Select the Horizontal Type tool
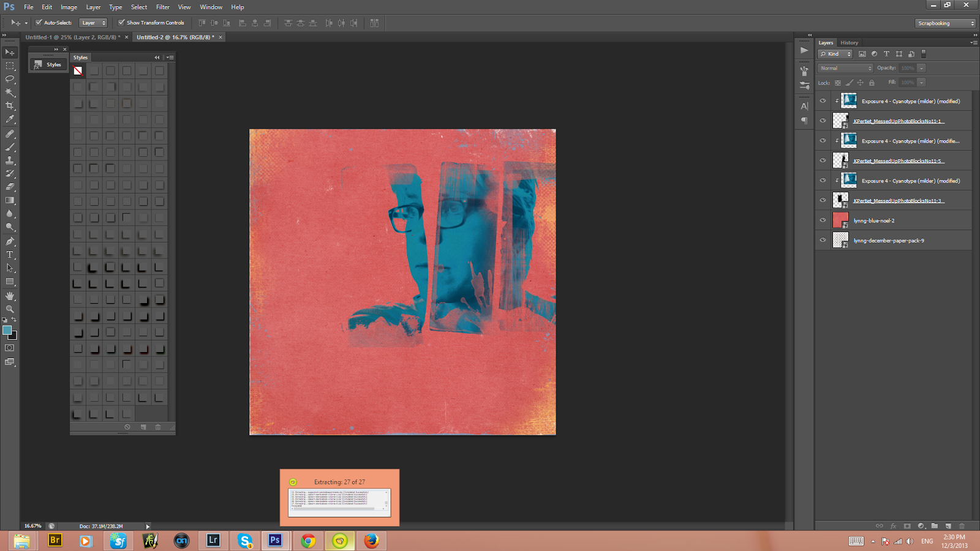Viewport: 980px width, 551px height. [10, 255]
